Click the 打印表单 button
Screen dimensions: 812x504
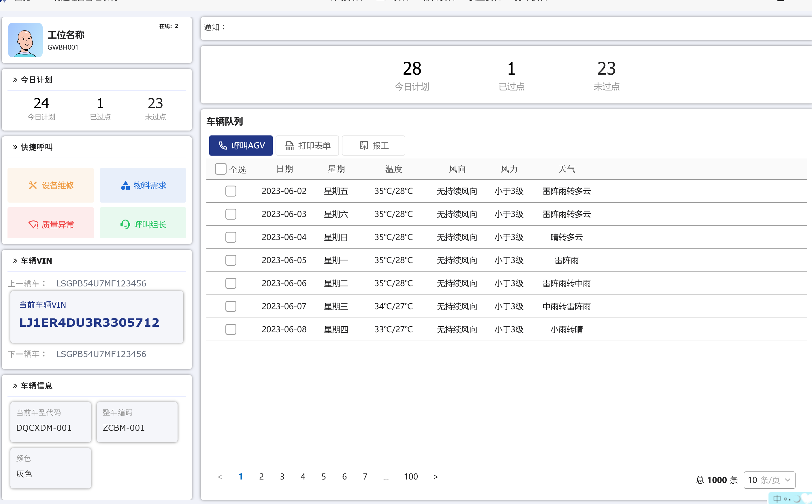coord(307,146)
